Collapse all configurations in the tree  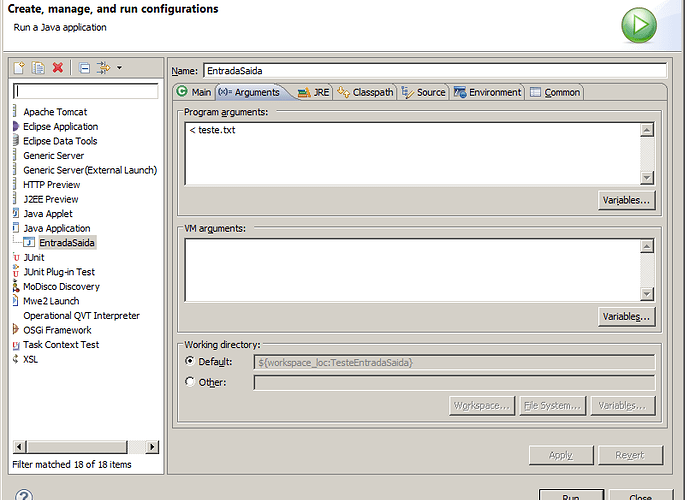[x=84, y=68]
